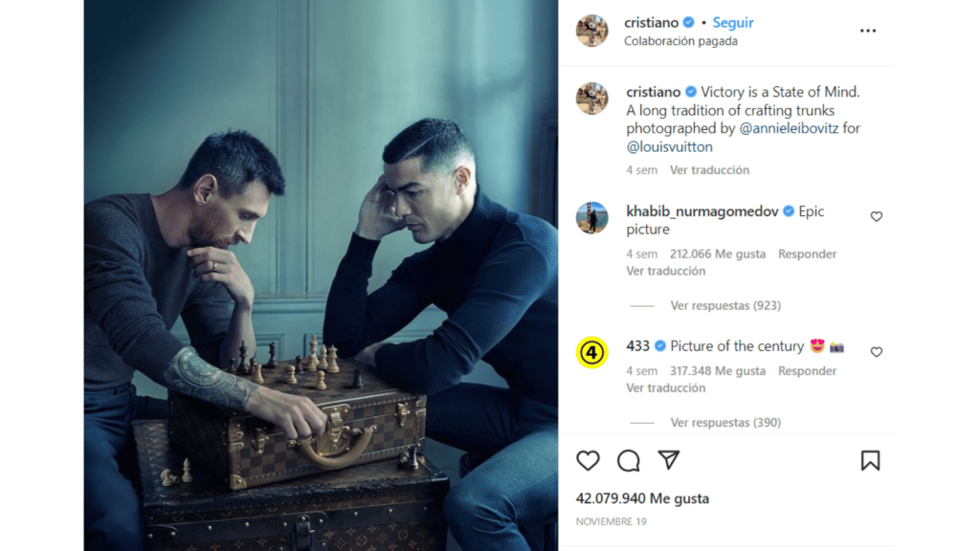The height and width of the screenshot is (551, 980).
Task: Show caption translation via Ver traducción
Action: click(709, 170)
